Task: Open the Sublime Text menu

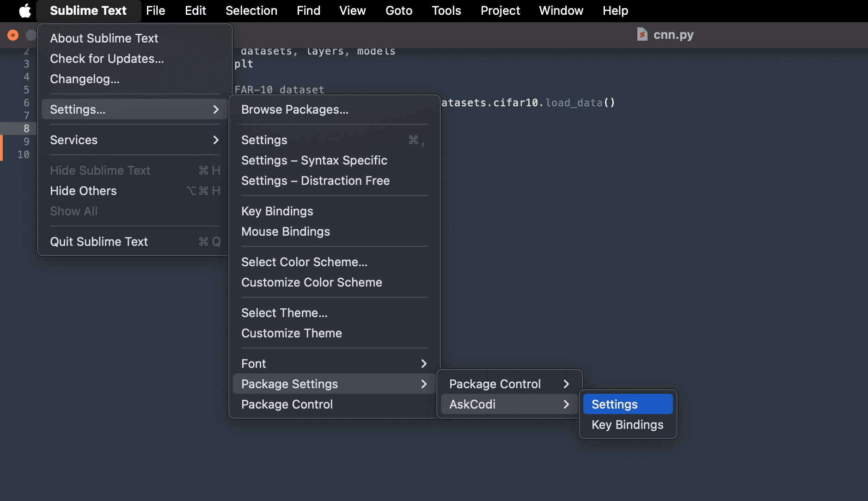Action: coord(88,10)
